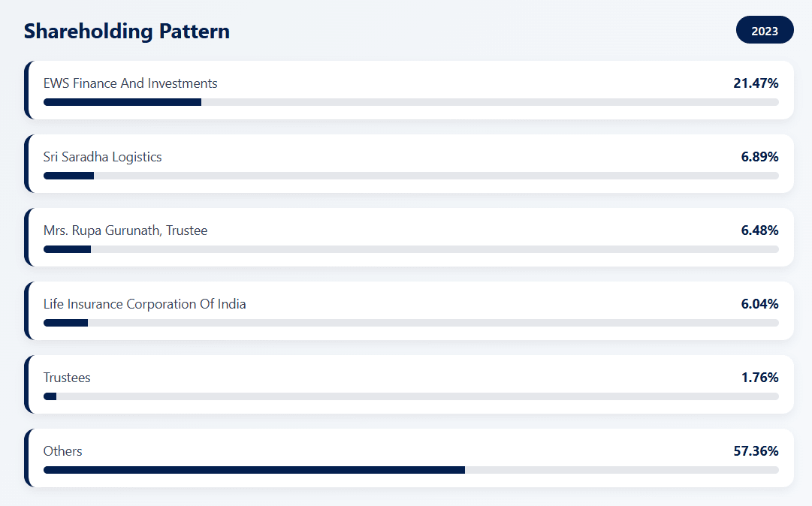Click the Trustees row label
This screenshot has height=506, width=812.
click(67, 378)
